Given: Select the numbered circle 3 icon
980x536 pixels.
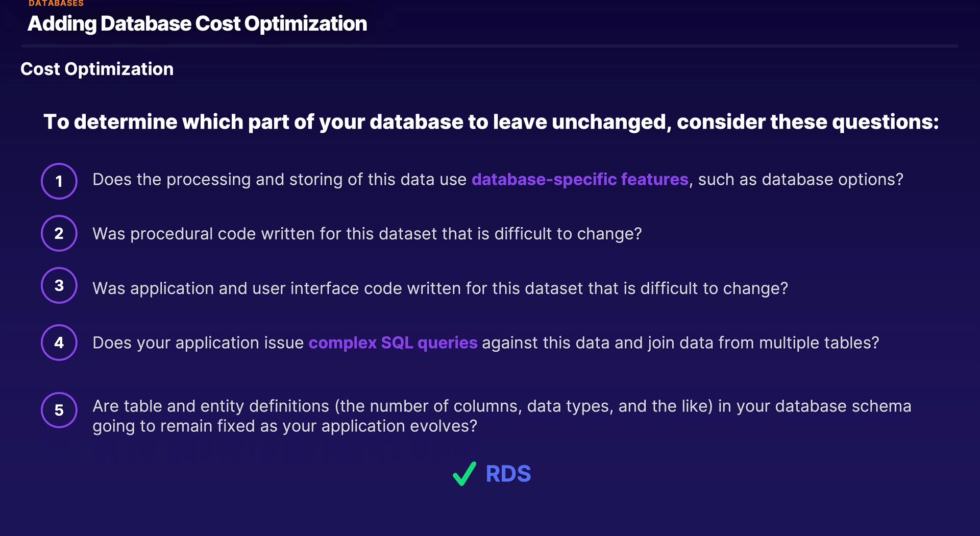Looking at the screenshot, I should point(59,285).
